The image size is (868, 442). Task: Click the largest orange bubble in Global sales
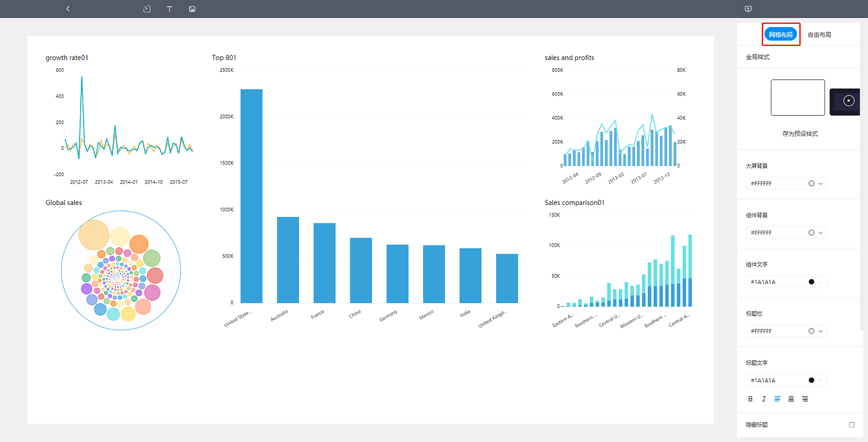click(x=94, y=235)
